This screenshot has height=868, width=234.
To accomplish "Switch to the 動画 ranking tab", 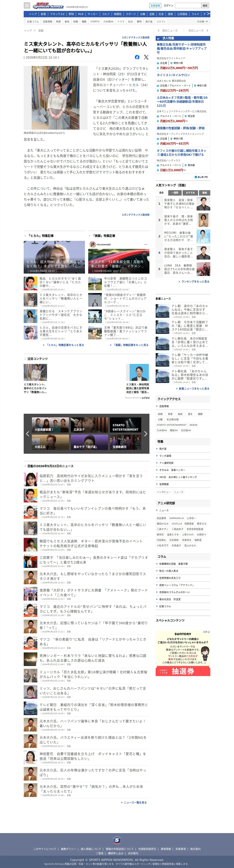I will (205, 193).
